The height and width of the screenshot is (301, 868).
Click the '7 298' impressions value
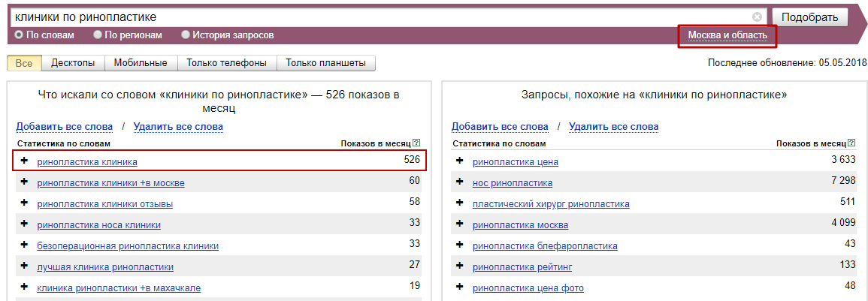tap(844, 181)
